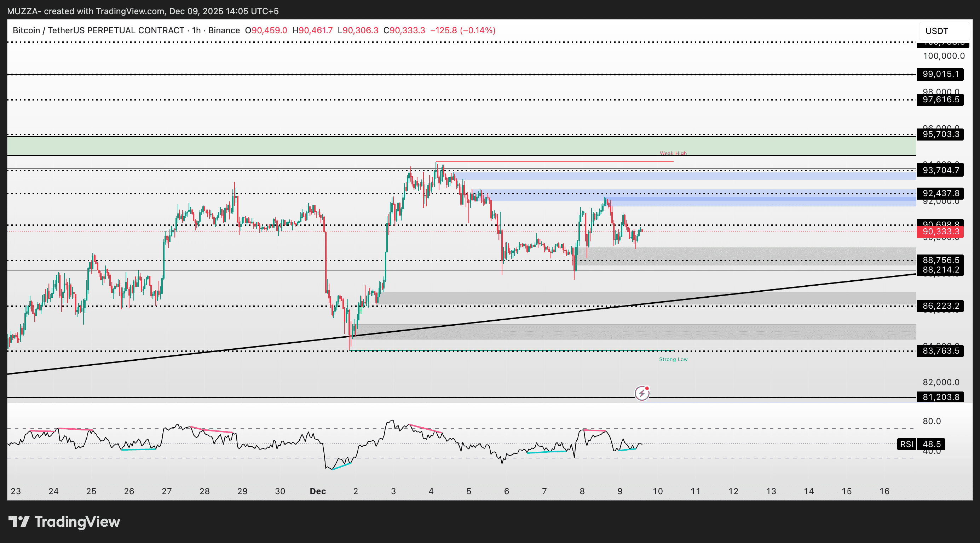Select the 95,703.3 price level label
This screenshot has height=543, width=980.
coord(940,134)
